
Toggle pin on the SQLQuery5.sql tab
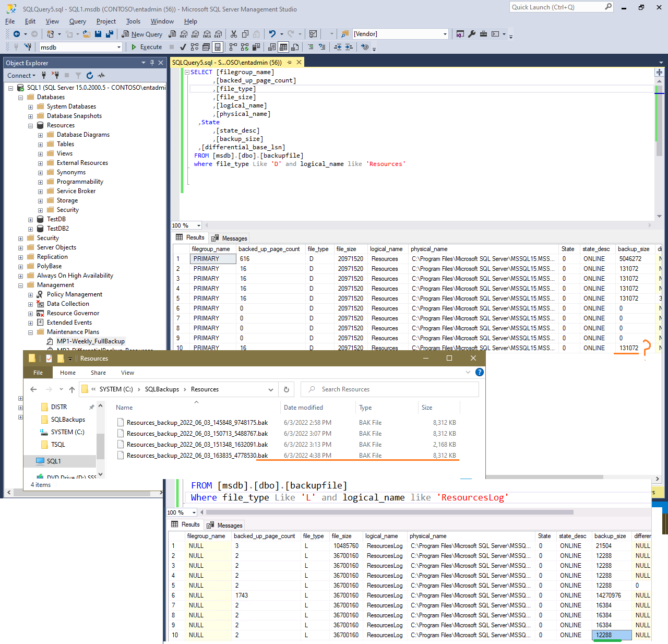(289, 63)
